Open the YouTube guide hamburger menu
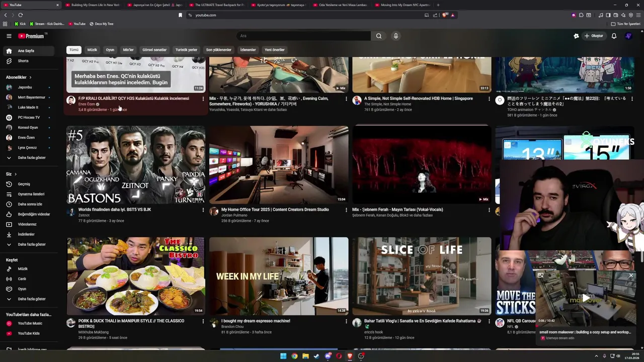Viewport: 644px width, 362px height. click(9, 36)
